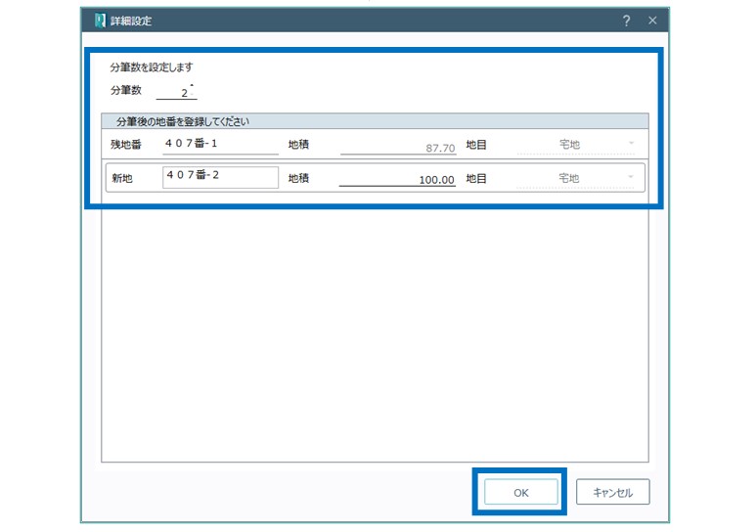Click the 分筆後の地番を登録してください header bar
The image size is (756, 532).
(375, 121)
